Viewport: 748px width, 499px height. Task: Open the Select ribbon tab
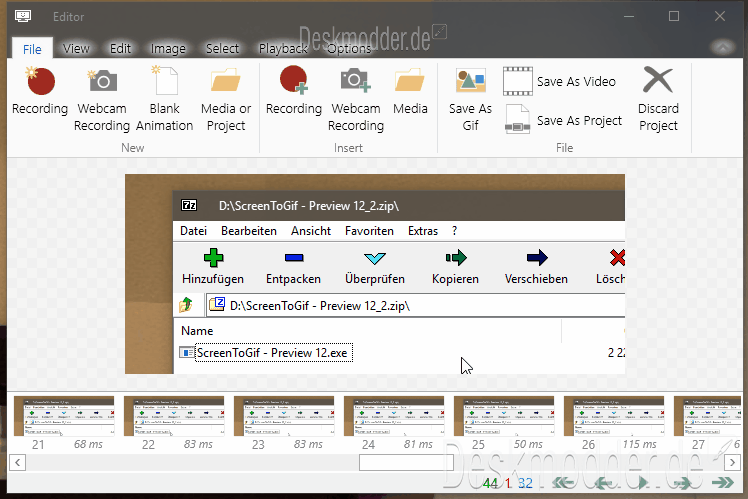coord(222,49)
